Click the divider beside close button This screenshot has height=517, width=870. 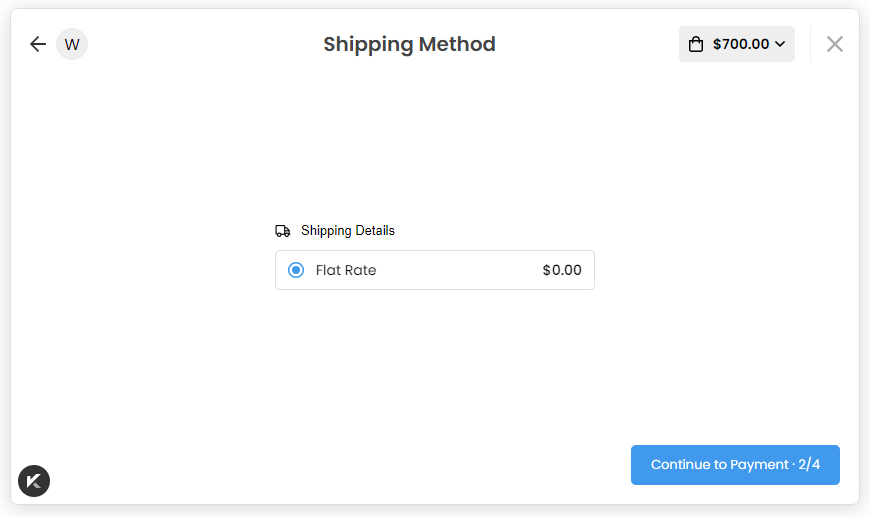(810, 44)
